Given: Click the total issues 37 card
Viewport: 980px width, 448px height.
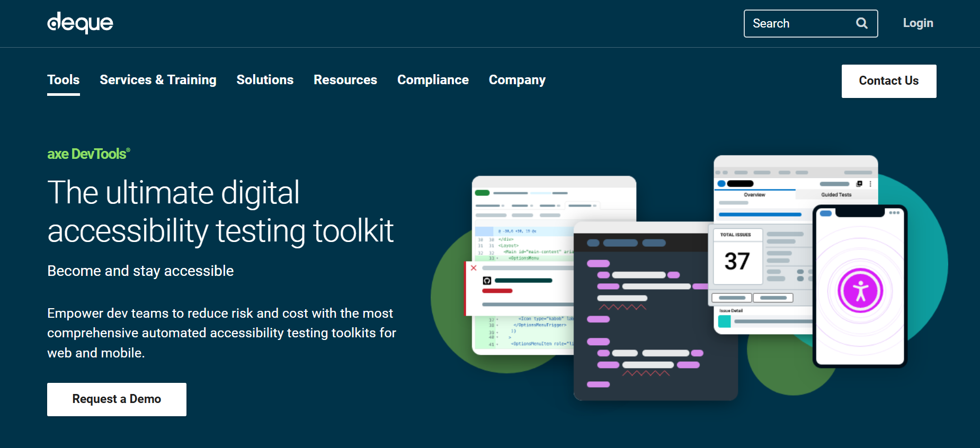Looking at the screenshot, I should click(x=738, y=256).
